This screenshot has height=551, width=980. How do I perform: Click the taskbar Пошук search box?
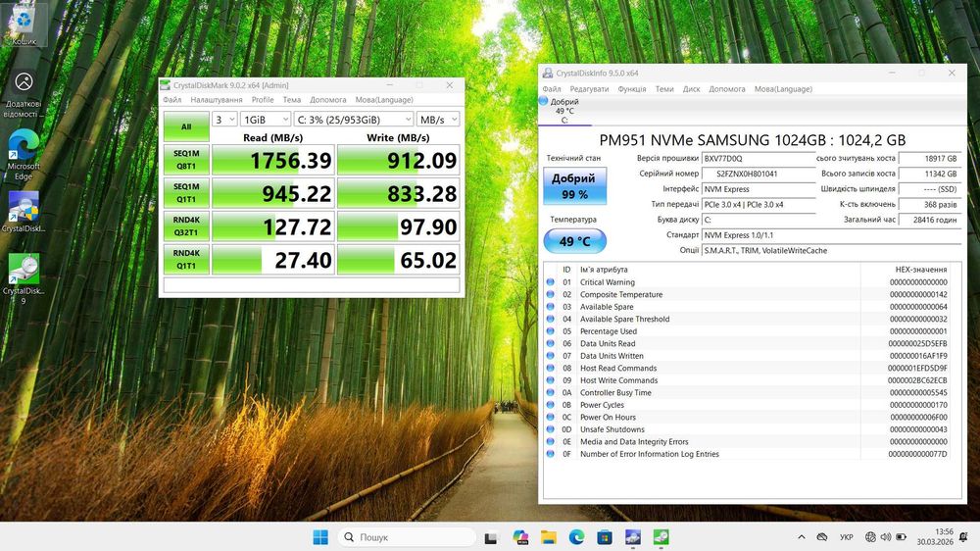click(407, 537)
